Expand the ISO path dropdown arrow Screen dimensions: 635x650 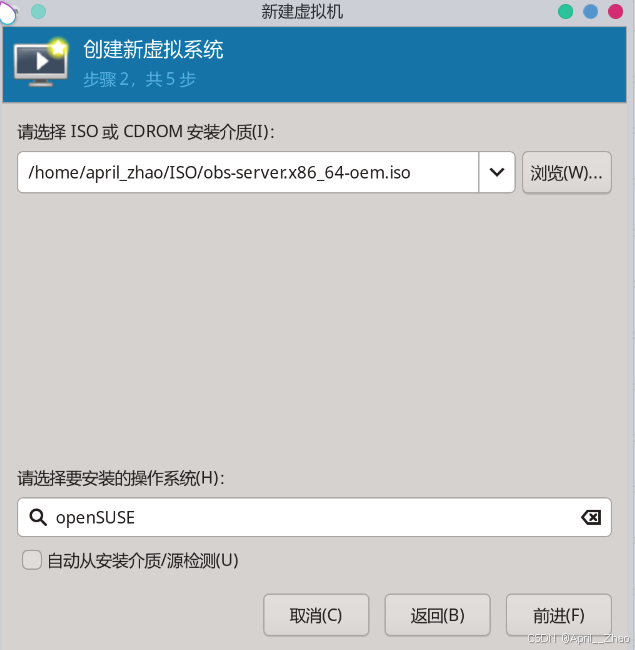(497, 172)
